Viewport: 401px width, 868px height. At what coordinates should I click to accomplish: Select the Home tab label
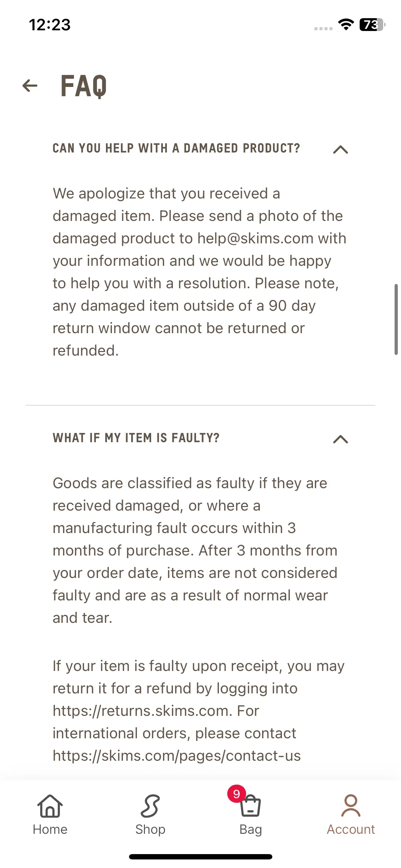click(x=50, y=830)
